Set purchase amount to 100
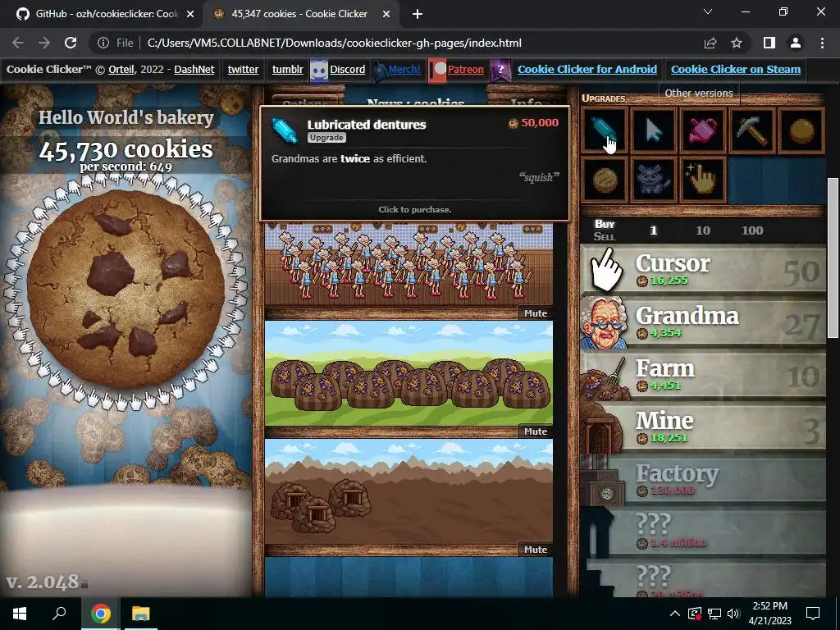The height and width of the screenshot is (630, 840). (x=752, y=231)
